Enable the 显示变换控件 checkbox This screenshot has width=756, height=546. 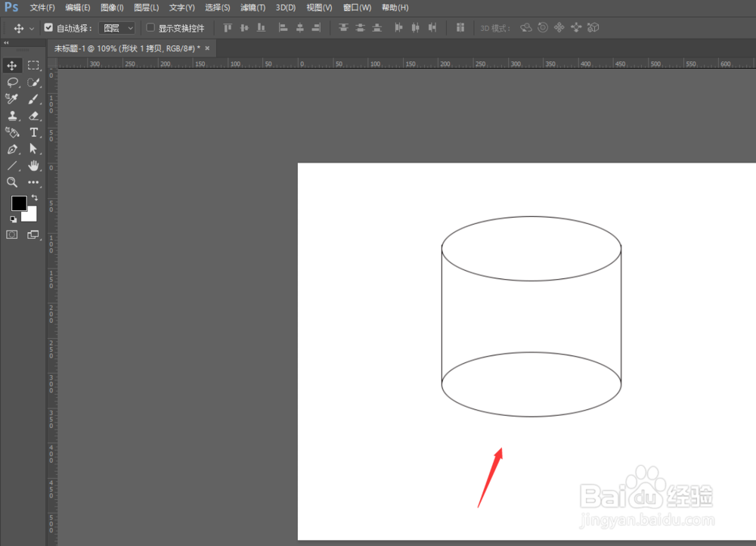[x=150, y=27]
